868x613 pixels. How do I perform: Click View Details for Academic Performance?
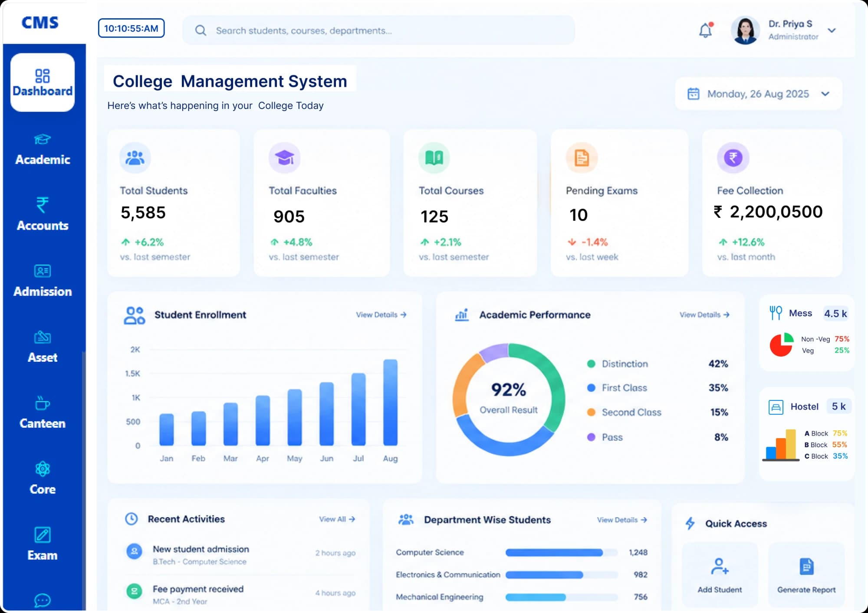(x=704, y=315)
